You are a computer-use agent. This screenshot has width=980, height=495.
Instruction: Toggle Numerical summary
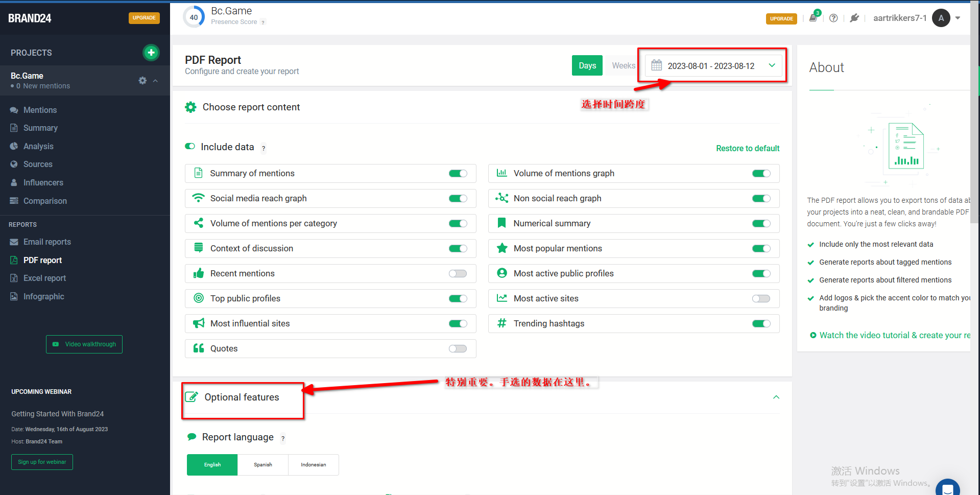761,224
